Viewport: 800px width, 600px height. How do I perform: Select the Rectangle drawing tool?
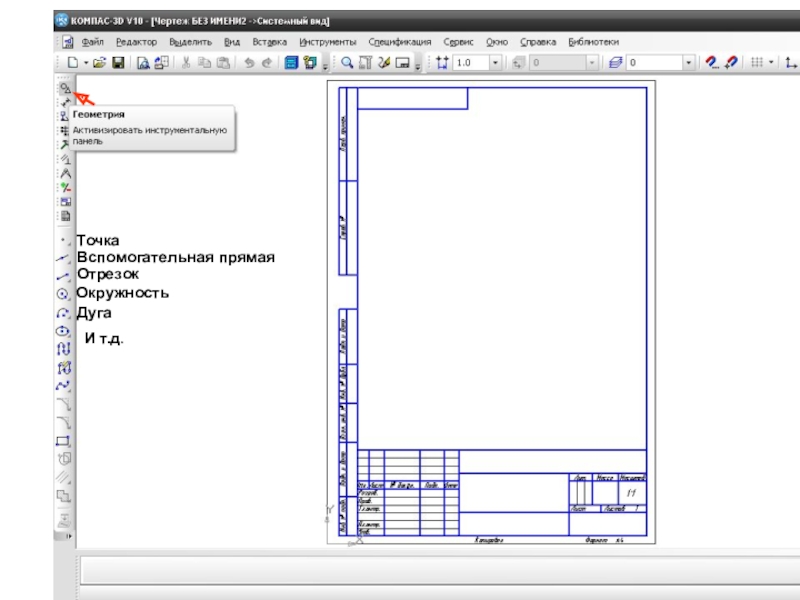tap(64, 440)
